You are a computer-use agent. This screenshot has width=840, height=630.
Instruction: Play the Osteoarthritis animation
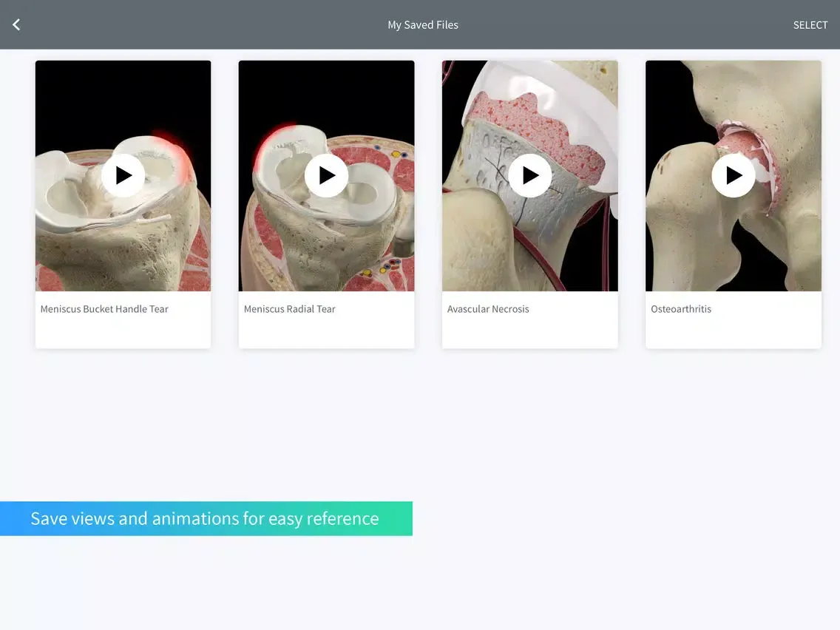pos(734,176)
